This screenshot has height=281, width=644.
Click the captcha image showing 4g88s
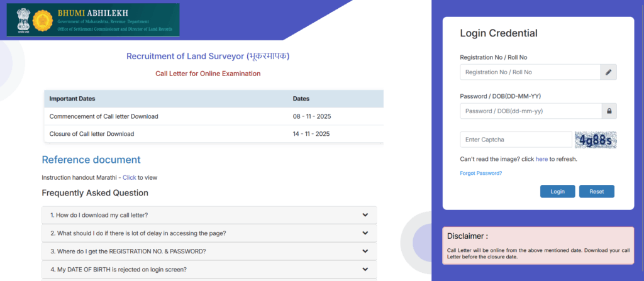(x=595, y=140)
